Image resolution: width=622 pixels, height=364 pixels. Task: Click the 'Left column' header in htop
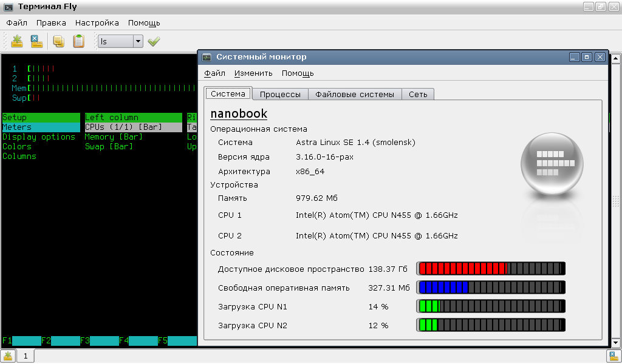133,118
